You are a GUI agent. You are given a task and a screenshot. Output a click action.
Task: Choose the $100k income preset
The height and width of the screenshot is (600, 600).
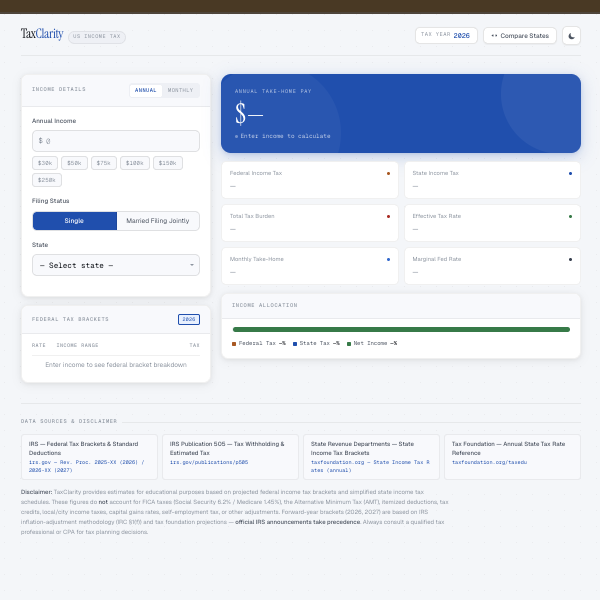point(135,163)
